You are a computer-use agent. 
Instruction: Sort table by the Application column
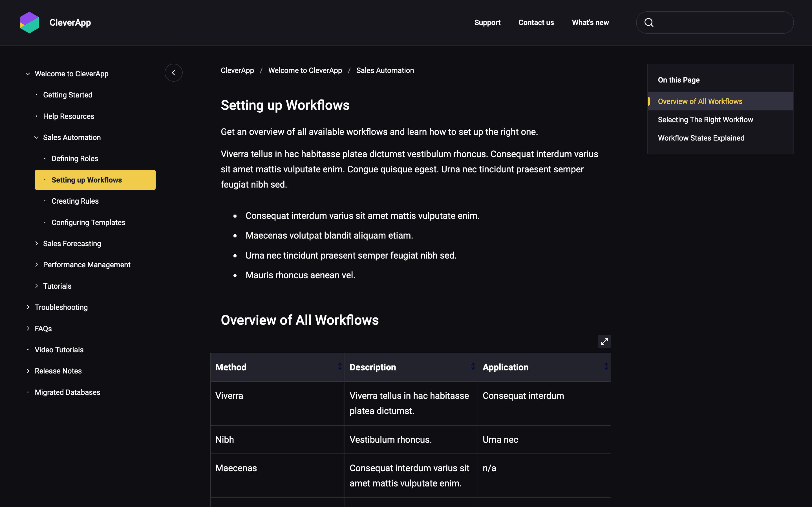click(x=606, y=366)
